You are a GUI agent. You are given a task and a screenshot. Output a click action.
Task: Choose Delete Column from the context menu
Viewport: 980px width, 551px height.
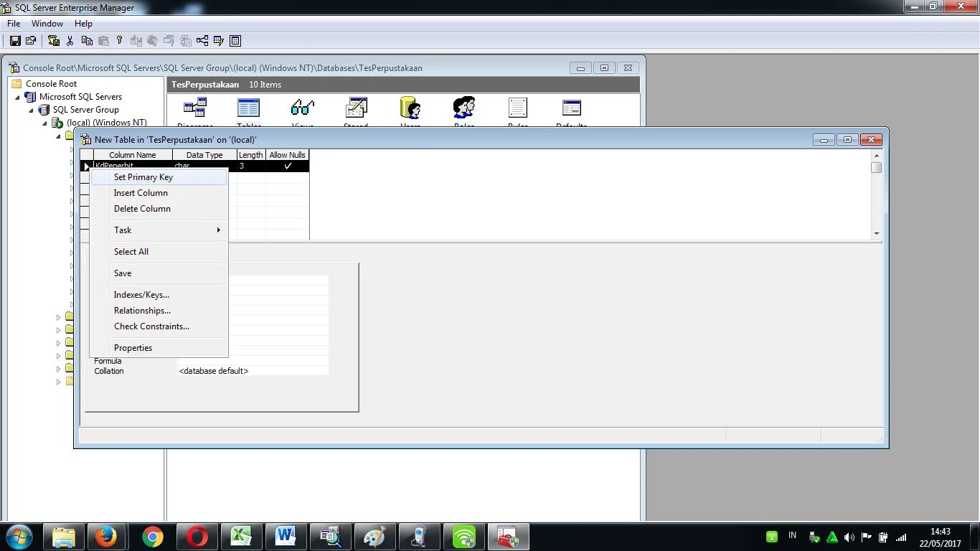pos(159,209)
